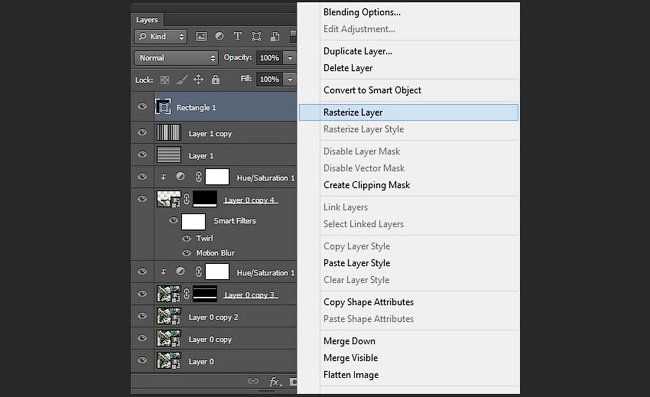
Task: Lock transparent pixels icon
Action: (x=165, y=80)
